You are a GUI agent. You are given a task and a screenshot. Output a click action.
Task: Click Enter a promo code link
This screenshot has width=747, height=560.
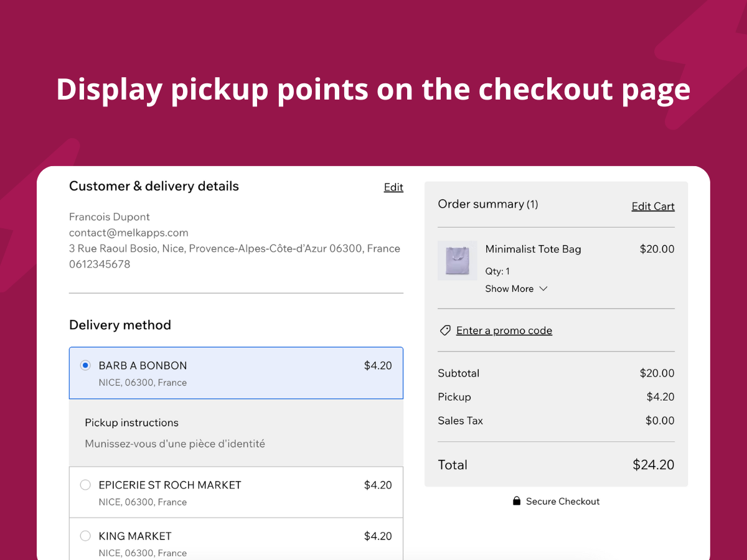pos(504,330)
